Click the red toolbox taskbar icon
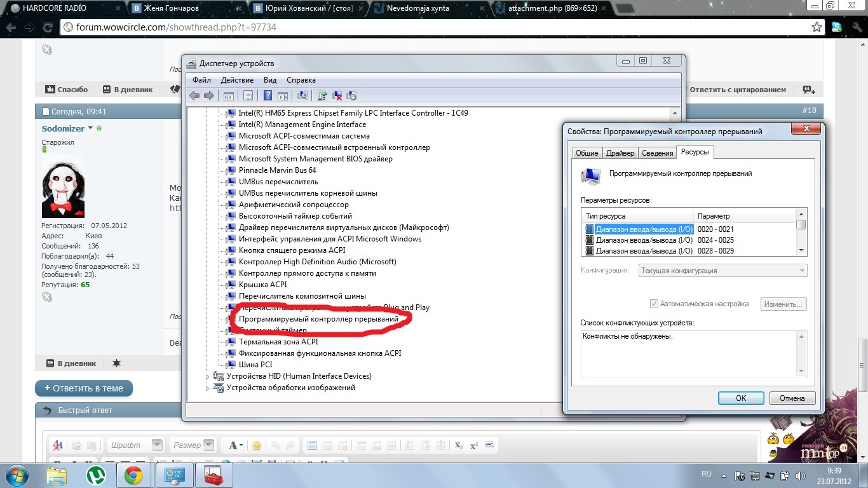The image size is (868, 488). (212, 475)
